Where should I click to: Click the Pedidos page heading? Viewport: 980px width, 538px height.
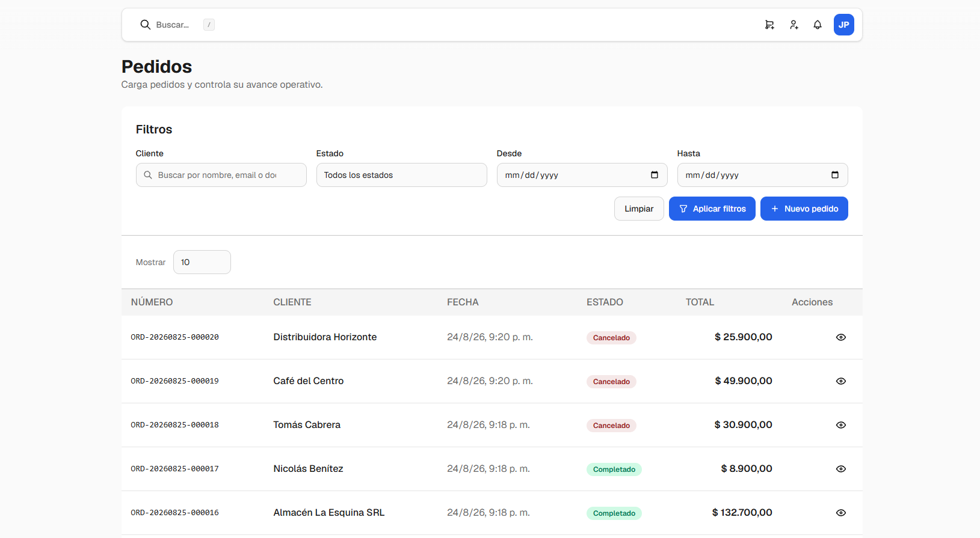pyautogui.click(x=156, y=67)
